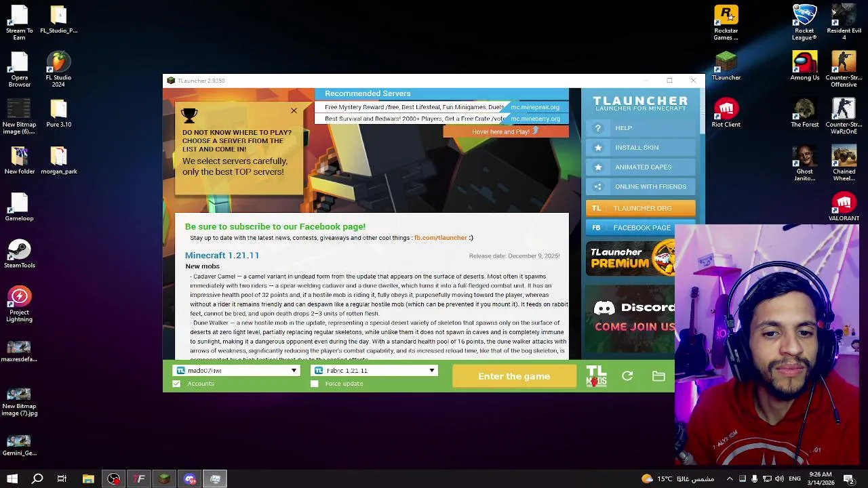Image resolution: width=868 pixels, height=488 pixels.
Task: Click the Hover here and Play banner
Action: point(506,131)
